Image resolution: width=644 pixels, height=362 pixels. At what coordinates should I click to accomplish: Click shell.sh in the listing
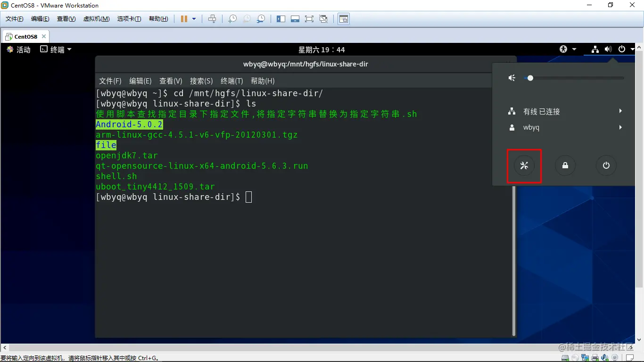point(116,176)
